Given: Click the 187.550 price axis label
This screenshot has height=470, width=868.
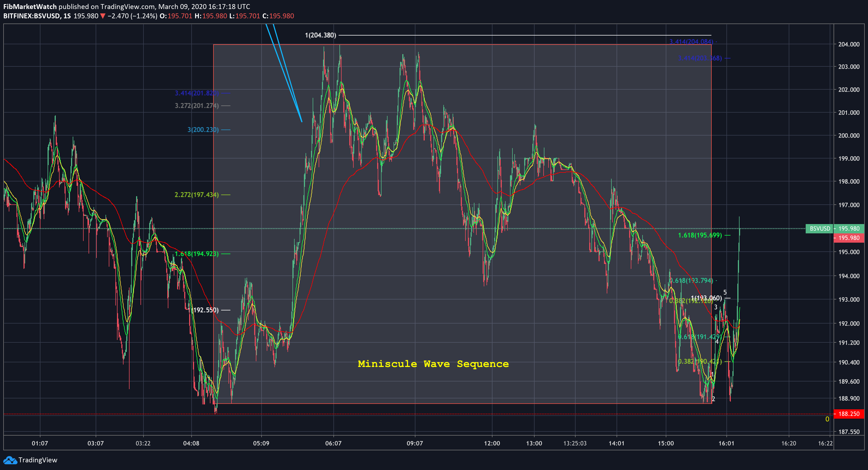Looking at the screenshot, I should 849,431.
